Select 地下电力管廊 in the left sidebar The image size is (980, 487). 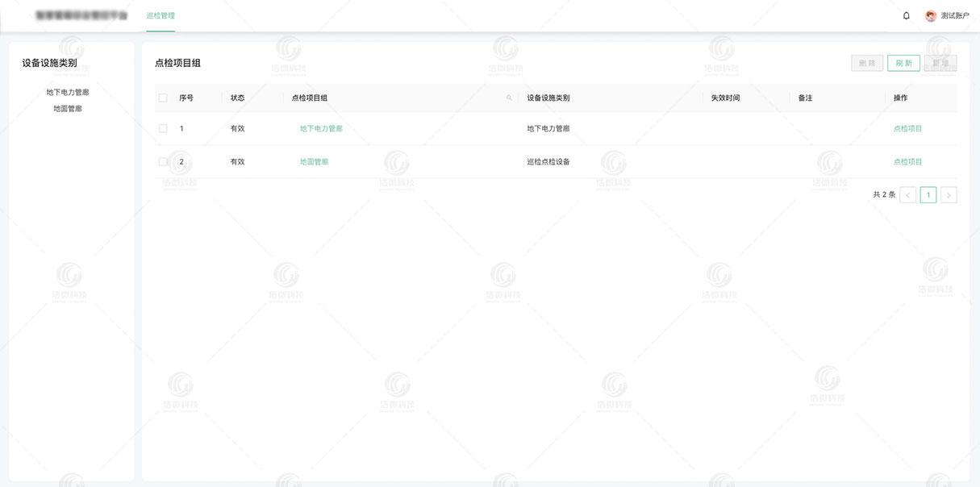[66, 92]
